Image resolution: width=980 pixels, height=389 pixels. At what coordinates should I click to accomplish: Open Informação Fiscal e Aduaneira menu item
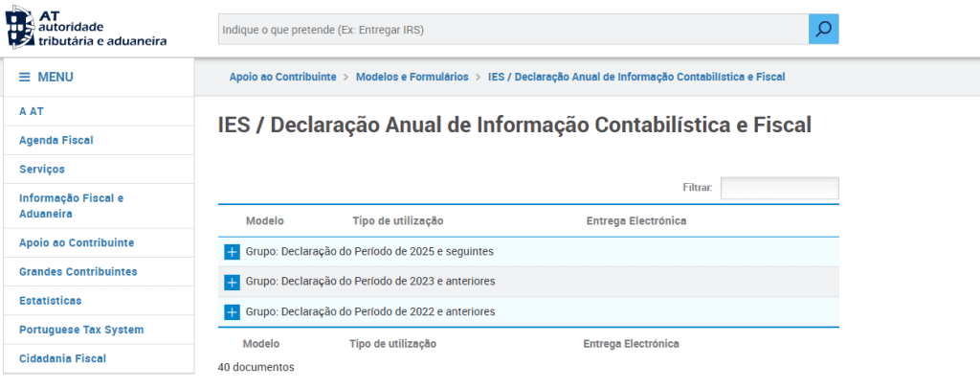coord(72,206)
